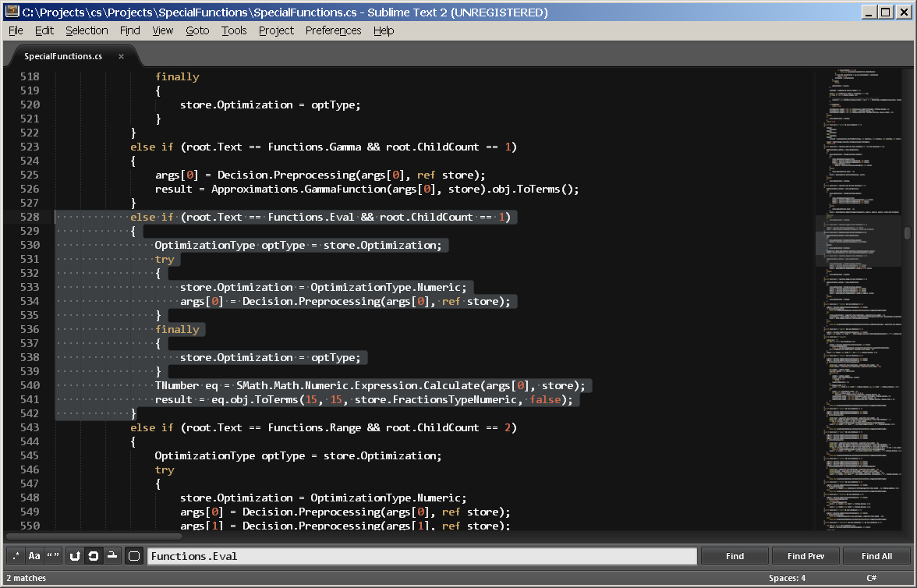
Task: Click the Find Prev button
Action: tap(805, 556)
